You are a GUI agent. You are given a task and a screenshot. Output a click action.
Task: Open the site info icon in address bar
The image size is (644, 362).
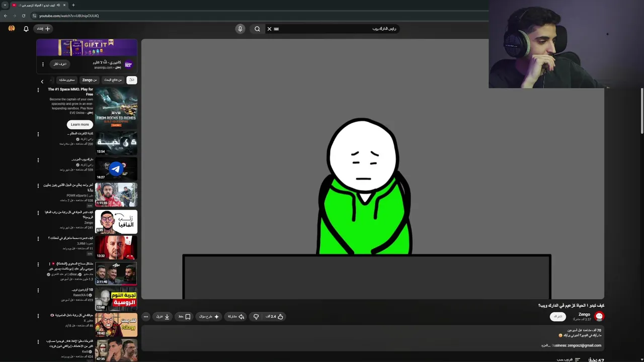pos(34,16)
